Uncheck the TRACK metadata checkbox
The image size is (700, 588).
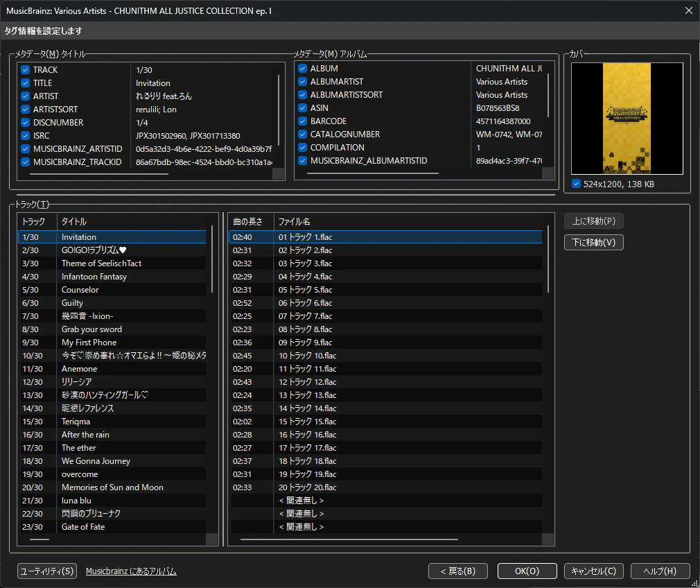[26, 70]
